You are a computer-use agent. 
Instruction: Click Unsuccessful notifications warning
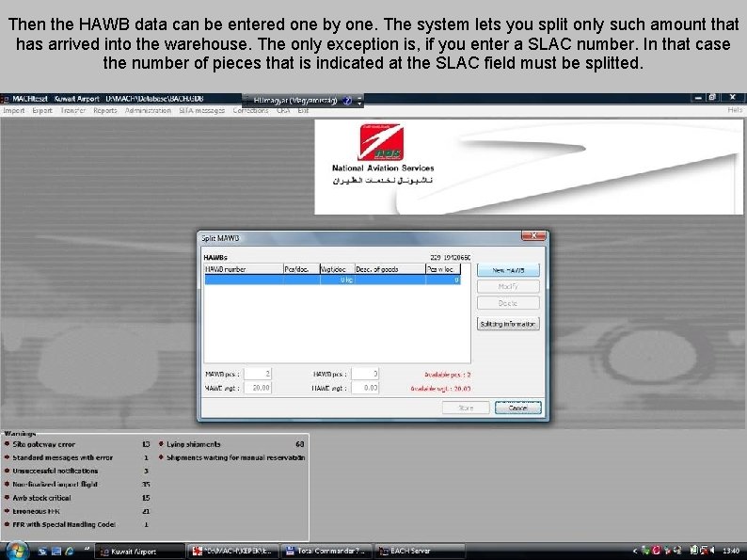click(x=56, y=471)
